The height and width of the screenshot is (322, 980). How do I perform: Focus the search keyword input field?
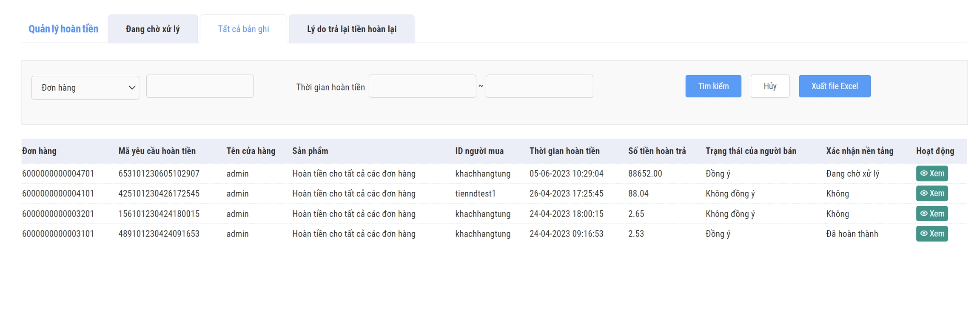click(200, 86)
